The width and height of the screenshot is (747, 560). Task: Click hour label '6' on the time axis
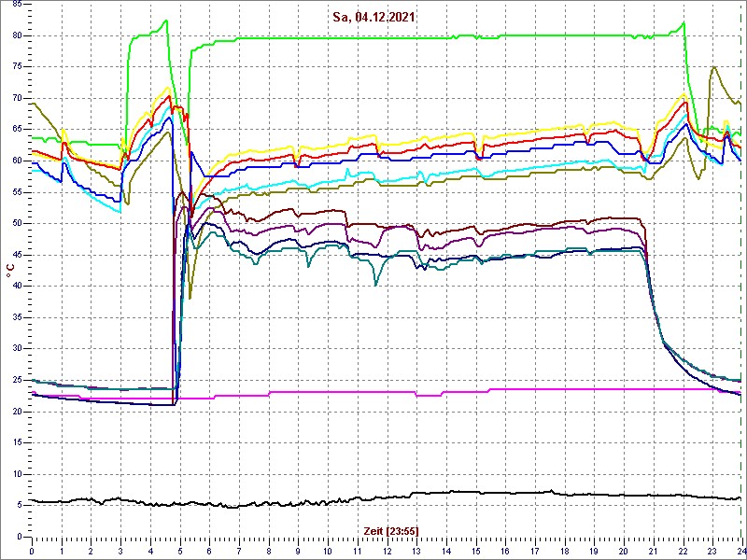[x=209, y=553]
